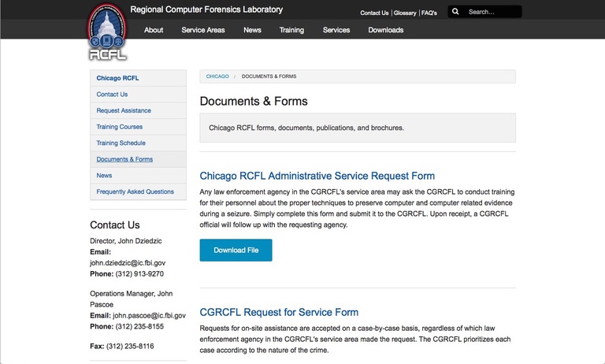This screenshot has width=605, height=364.
Task: Open Chicago RCFL Administrative Service Request Form
Action: (317, 176)
